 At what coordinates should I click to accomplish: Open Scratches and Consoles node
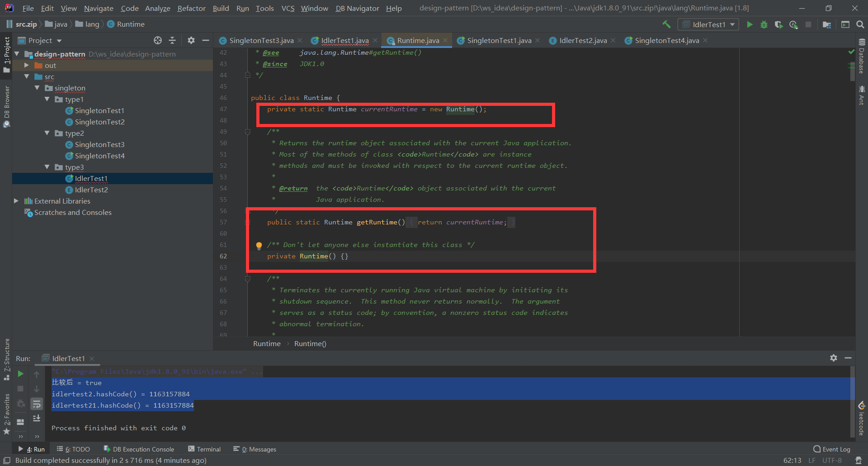[73, 212]
